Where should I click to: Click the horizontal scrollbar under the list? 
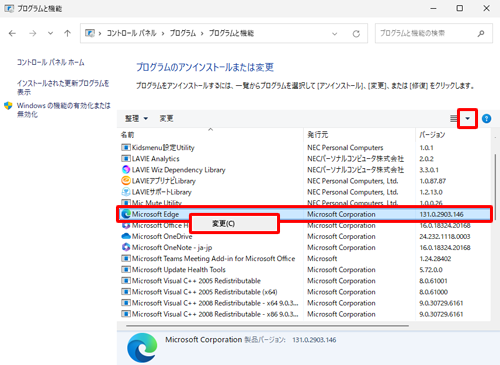coord(267,326)
